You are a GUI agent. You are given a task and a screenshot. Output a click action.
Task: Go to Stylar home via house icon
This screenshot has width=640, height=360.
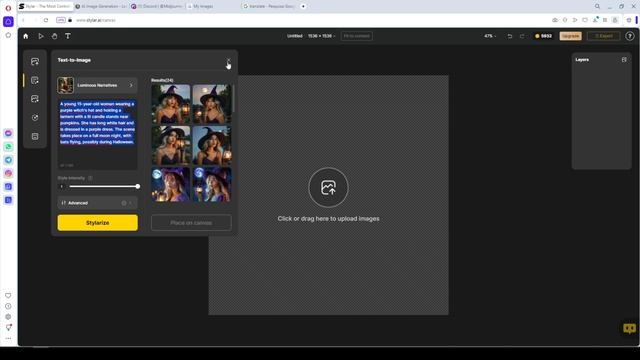click(26, 36)
